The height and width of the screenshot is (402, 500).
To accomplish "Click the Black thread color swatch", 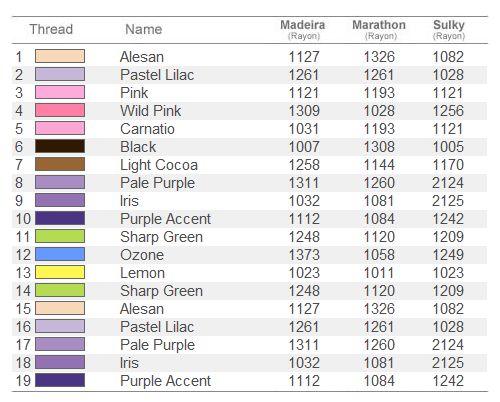I will pyautogui.click(x=60, y=146).
